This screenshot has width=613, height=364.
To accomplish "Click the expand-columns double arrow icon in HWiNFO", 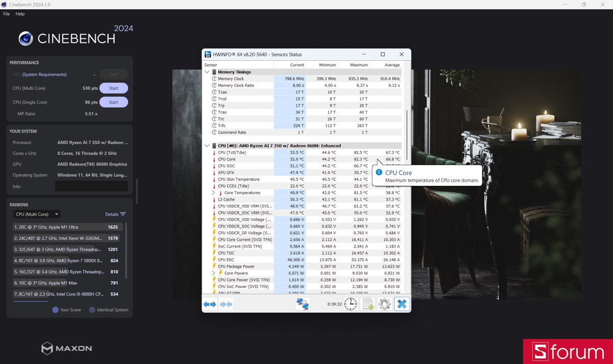I will coord(210,304).
